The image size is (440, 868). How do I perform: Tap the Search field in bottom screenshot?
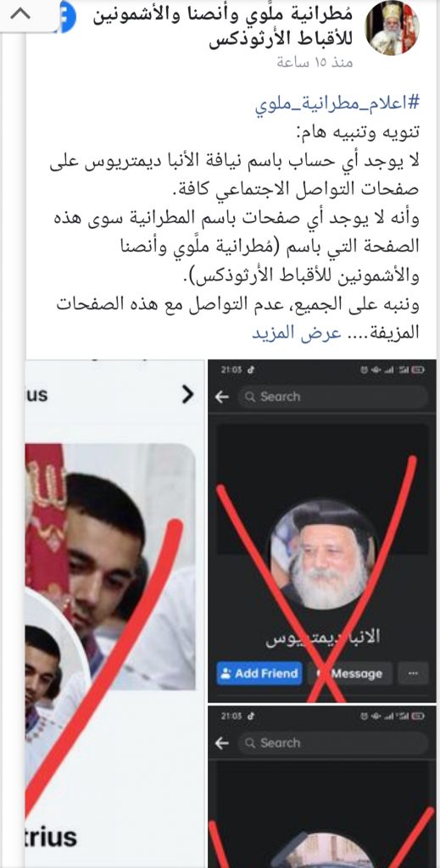point(332,743)
